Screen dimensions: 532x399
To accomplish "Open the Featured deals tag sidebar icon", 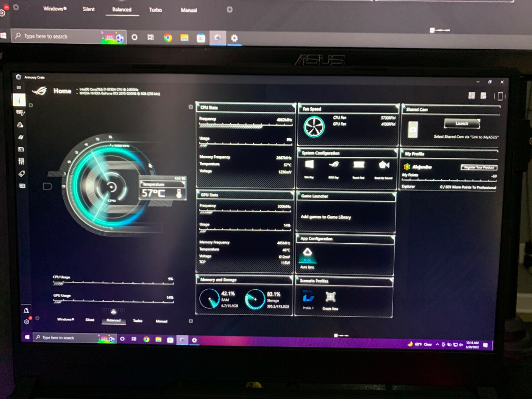I will coord(22,174).
